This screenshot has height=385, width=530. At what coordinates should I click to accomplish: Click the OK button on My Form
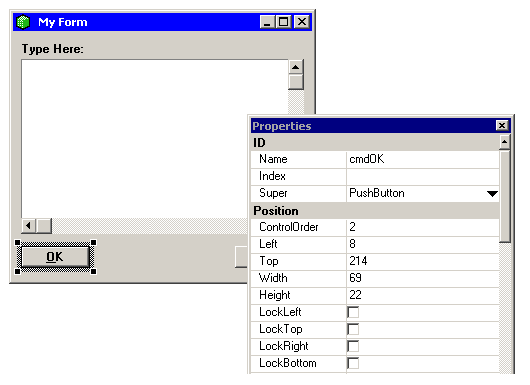click(55, 257)
